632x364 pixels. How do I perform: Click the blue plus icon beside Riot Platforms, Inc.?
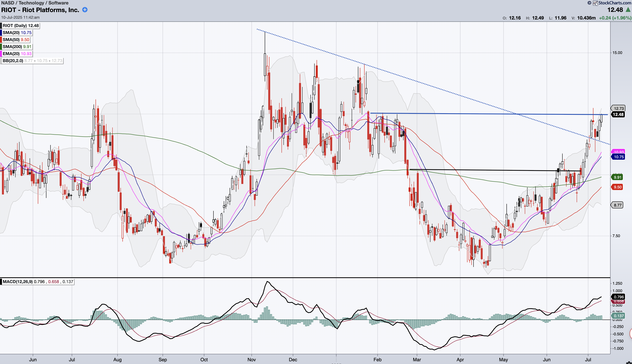coord(85,10)
